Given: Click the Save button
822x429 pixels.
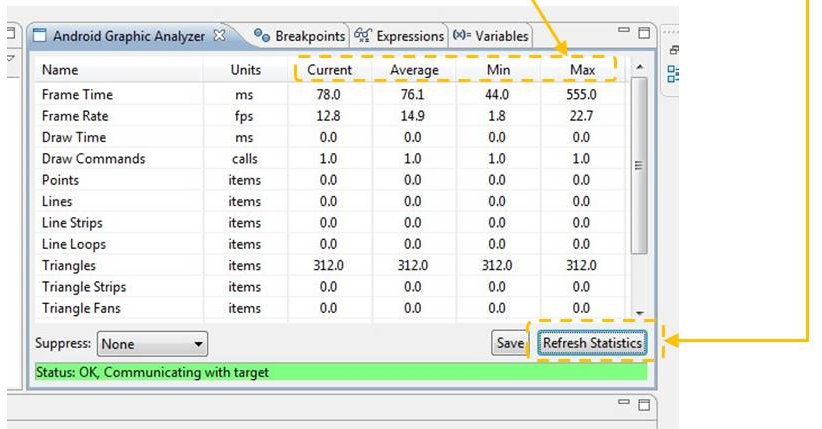Looking at the screenshot, I should click(x=510, y=343).
